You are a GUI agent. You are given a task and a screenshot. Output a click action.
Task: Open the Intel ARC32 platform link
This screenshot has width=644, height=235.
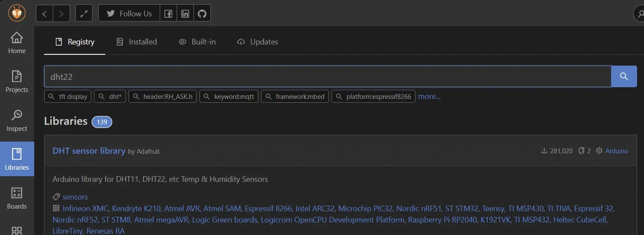pyautogui.click(x=315, y=208)
